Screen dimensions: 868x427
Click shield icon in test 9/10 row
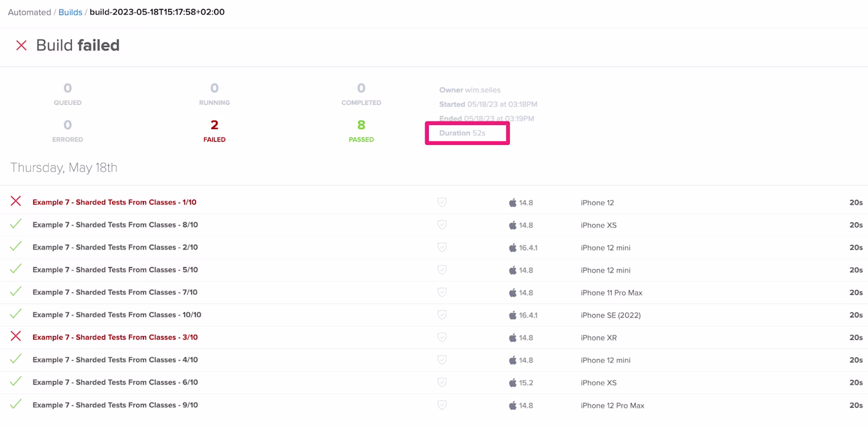[x=442, y=405]
